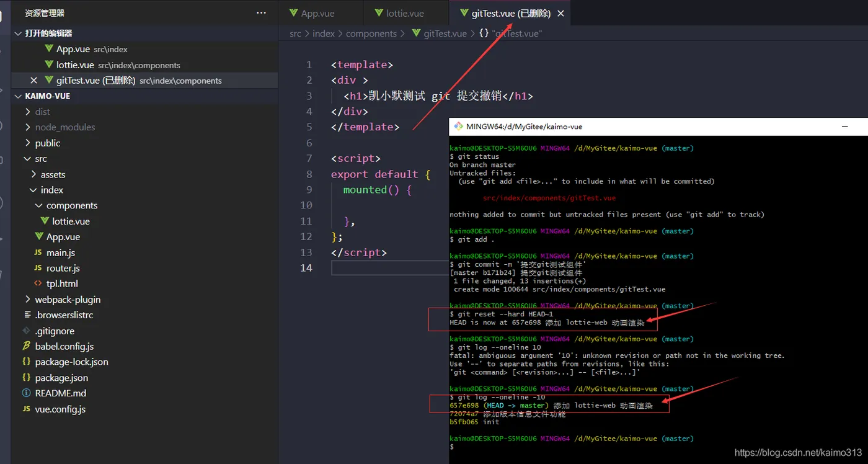Click the Babel icon beside babel.config.js
This screenshot has width=868, height=464.
click(x=27, y=346)
